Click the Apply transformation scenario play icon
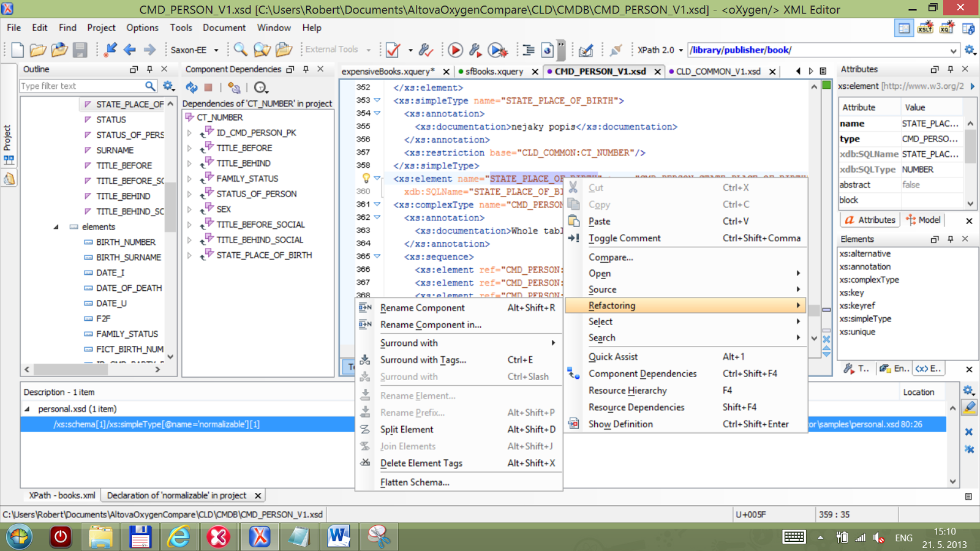The height and width of the screenshot is (551, 980). click(x=455, y=50)
